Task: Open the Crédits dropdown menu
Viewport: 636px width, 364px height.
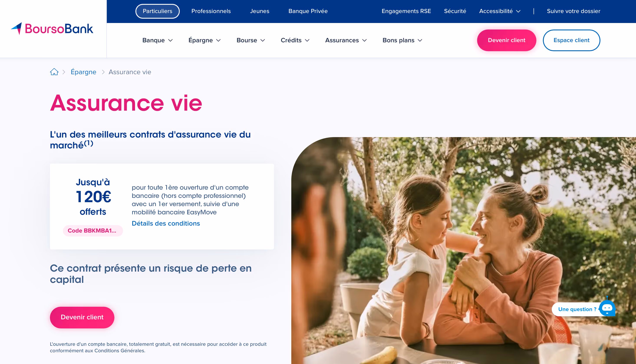Action: coord(295,40)
